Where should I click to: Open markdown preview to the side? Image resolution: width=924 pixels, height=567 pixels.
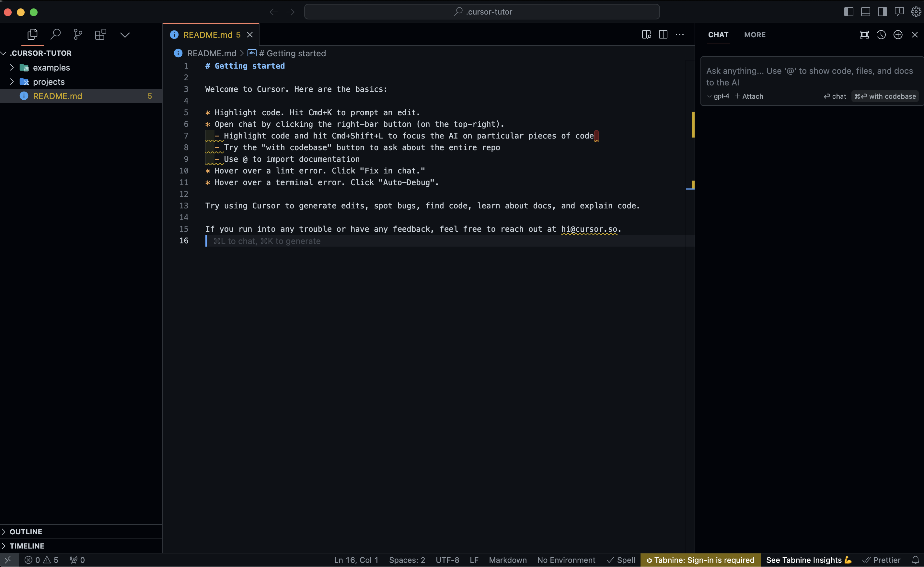[646, 35]
